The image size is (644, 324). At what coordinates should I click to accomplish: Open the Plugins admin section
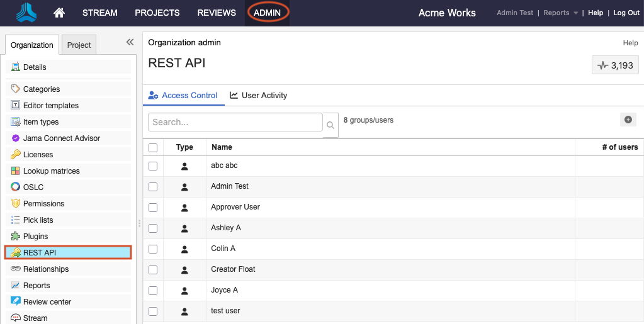point(35,237)
